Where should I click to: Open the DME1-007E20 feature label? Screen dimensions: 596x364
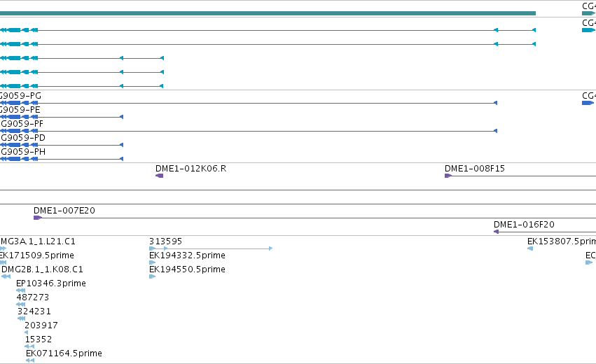coord(64,211)
